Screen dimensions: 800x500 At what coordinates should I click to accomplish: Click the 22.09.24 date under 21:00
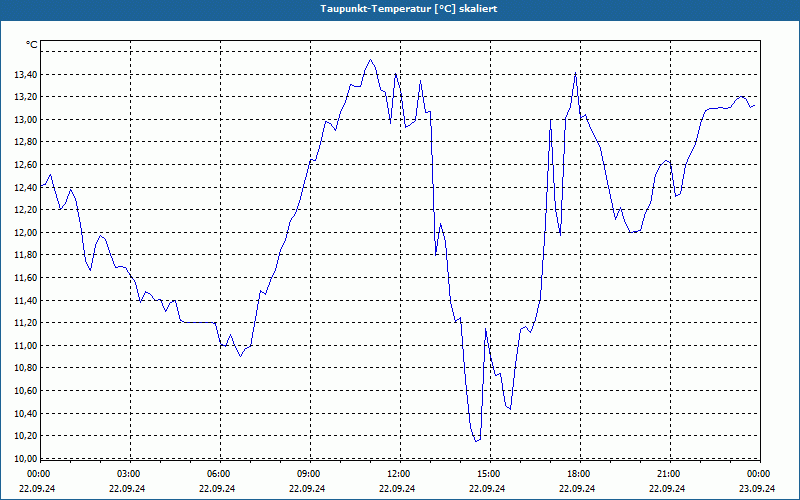coord(667,488)
